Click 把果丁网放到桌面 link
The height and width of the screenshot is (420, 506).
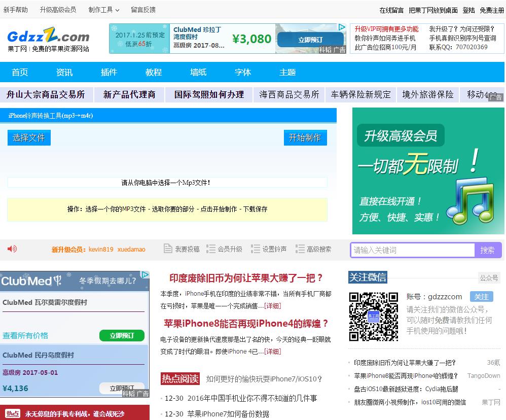[x=433, y=10]
